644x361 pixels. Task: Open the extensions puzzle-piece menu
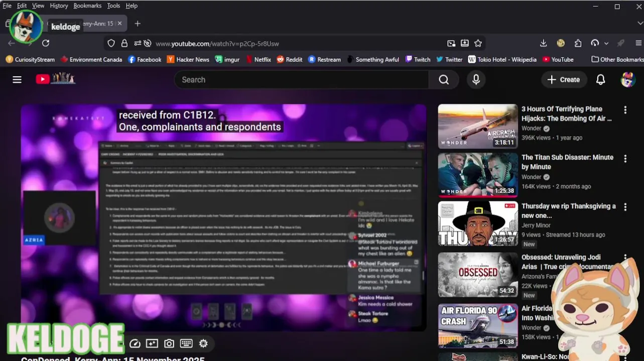pos(578,44)
